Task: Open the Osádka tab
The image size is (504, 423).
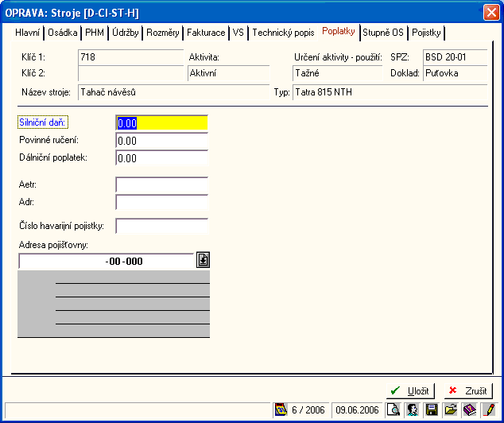Action: 63,33
